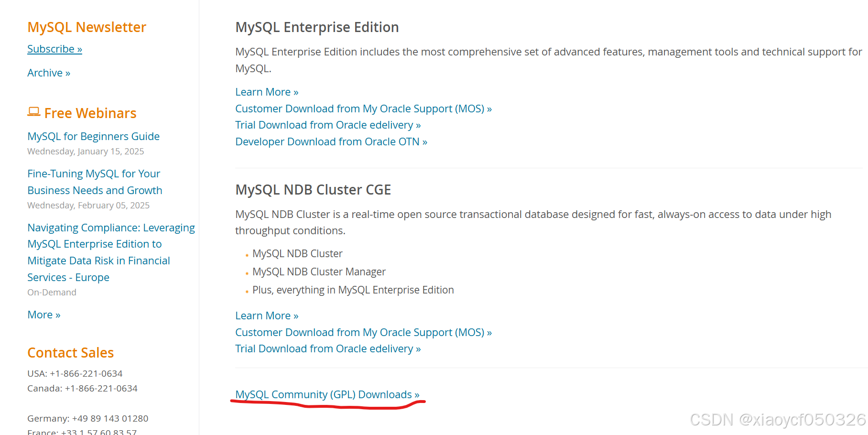Click the MySQL NDB Cluster CGE heading

(313, 190)
